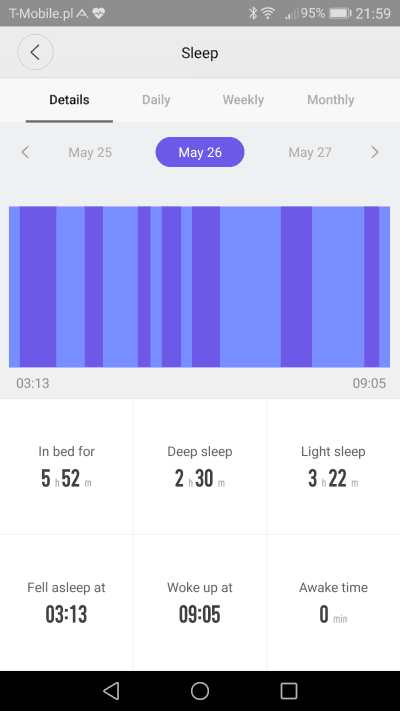400x711 pixels.
Task: Tap the battery icon in status bar
Action: click(340, 14)
